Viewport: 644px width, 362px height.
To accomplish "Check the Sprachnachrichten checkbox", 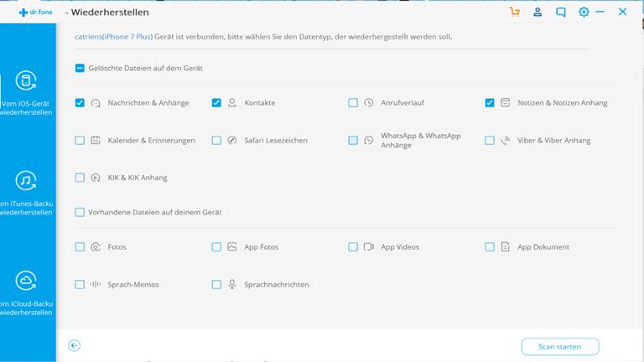I will (x=216, y=284).
